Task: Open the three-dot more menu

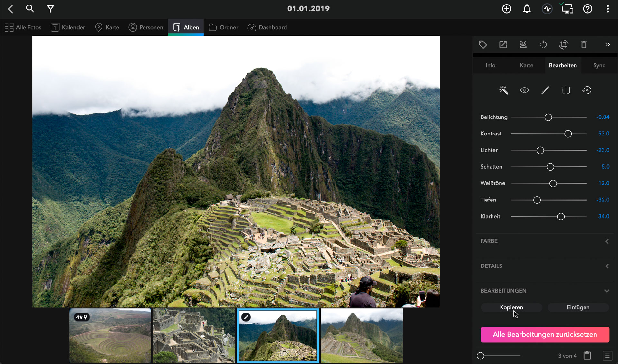Action: (x=608, y=9)
